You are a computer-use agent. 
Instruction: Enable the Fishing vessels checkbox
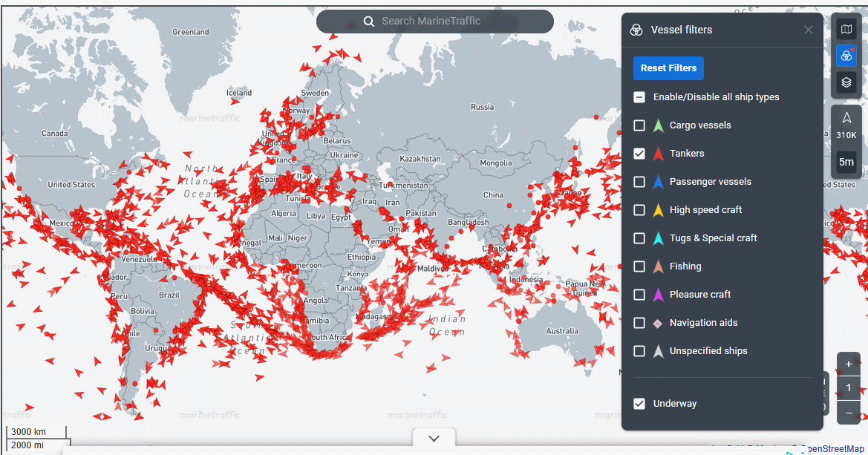639,266
